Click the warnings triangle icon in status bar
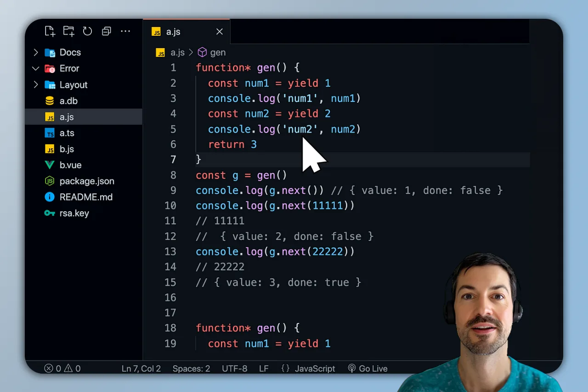588x392 pixels. pos(68,369)
